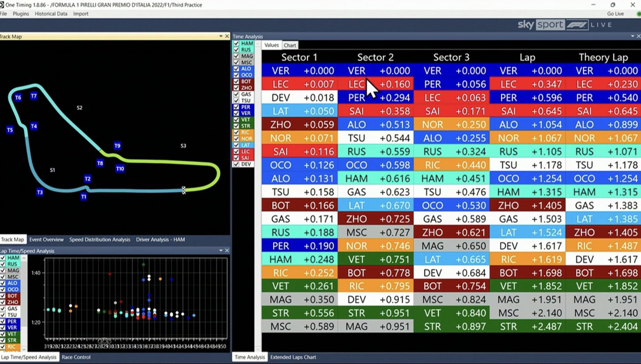The height and width of the screenshot is (364, 641).
Task: Uncheck VER in Lap Time/Speed Analysis list
Action: [3, 328]
